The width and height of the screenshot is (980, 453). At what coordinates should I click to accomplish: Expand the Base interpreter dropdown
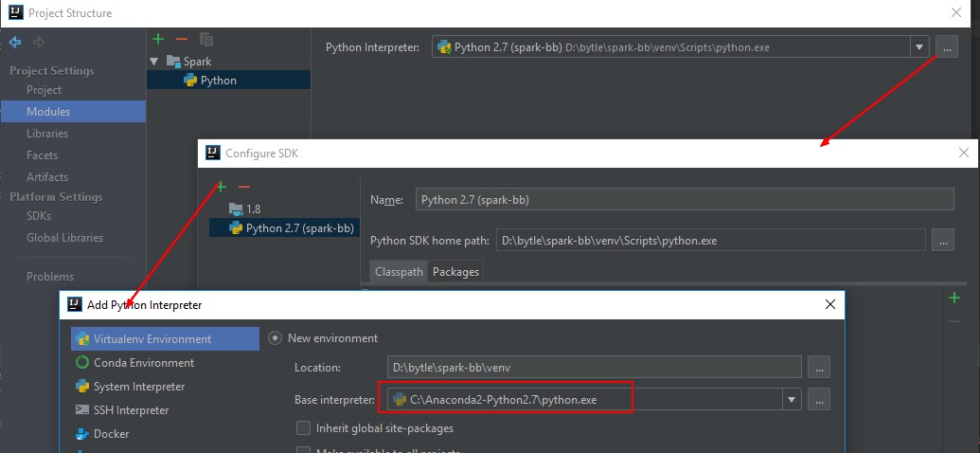click(792, 400)
